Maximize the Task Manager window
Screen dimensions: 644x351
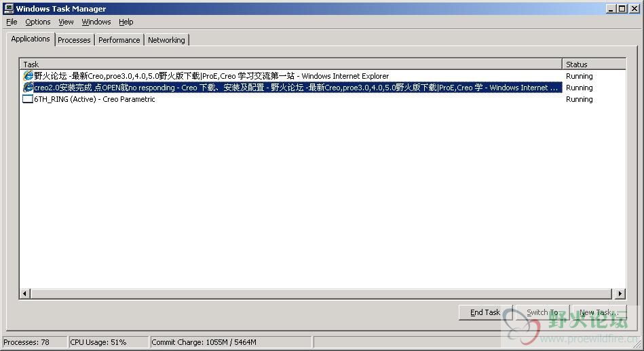[622, 9]
